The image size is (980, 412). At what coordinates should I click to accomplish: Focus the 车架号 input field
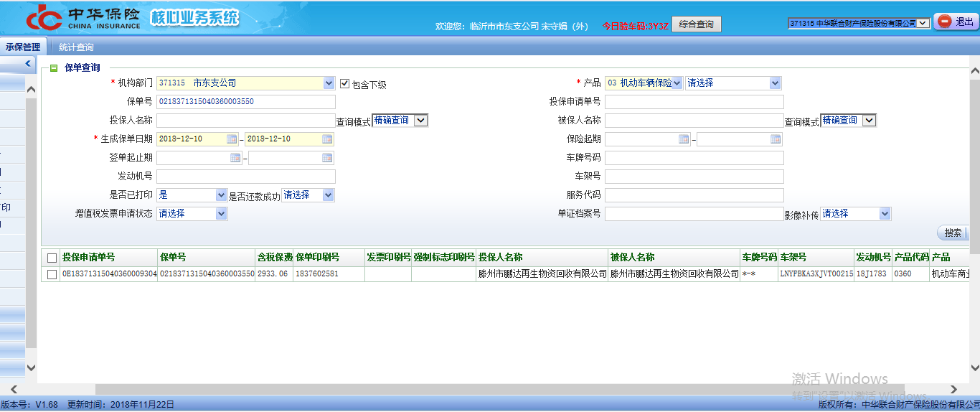(694, 177)
